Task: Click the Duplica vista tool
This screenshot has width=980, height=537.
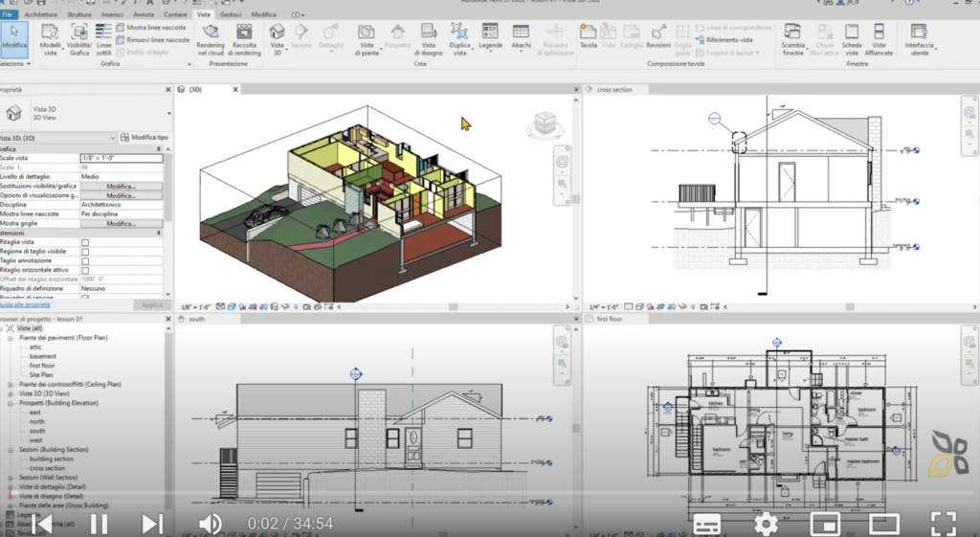Action: 459,40
